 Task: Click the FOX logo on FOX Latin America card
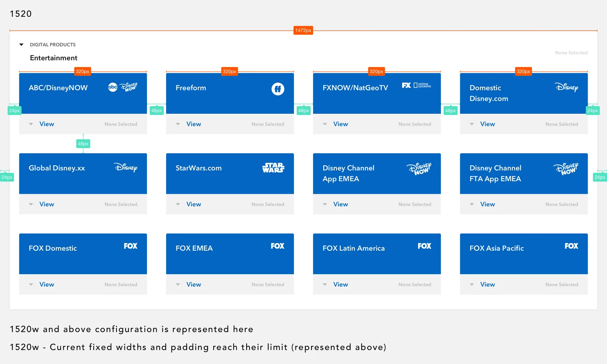click(x=425, y=246)
